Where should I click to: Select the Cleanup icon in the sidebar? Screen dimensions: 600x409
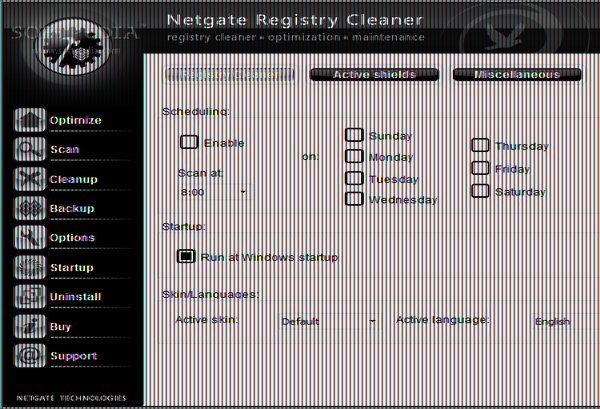[30, 179]
